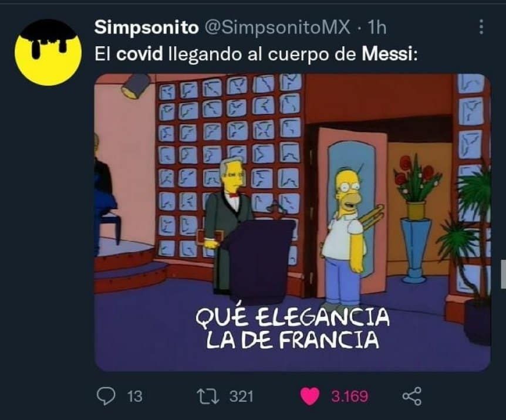This screenshot has width=506, height=420.
Task: Unlike the tweet via the pink heart
Action: [310, 396]
